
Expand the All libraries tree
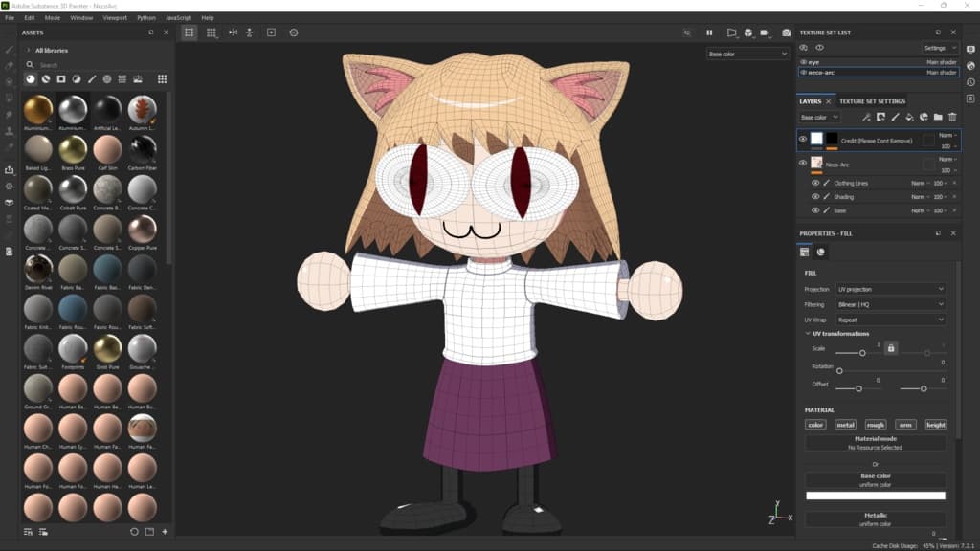tap(28, 50)
